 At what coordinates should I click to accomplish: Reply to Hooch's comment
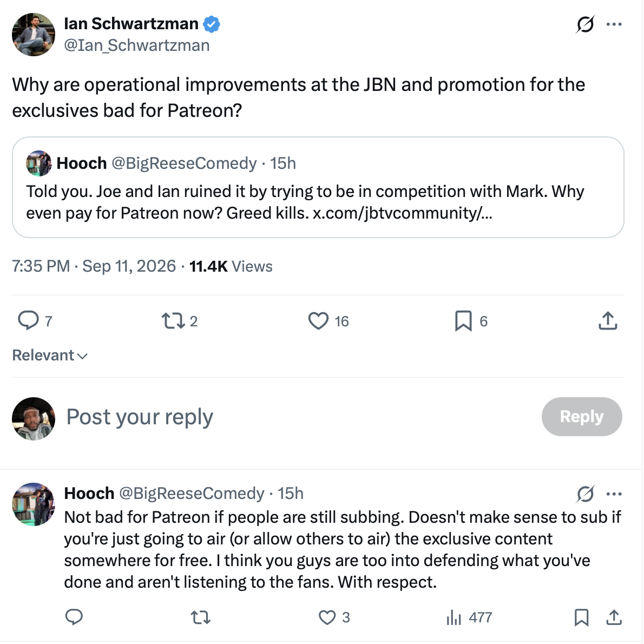tap(74, 617)
